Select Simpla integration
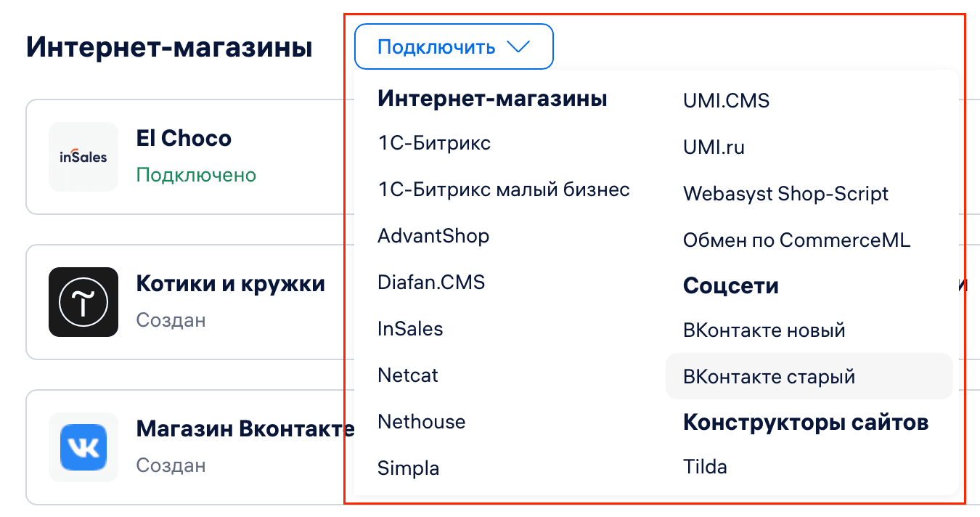The width and height of the screenshot is (980, 517). point(409,468)
